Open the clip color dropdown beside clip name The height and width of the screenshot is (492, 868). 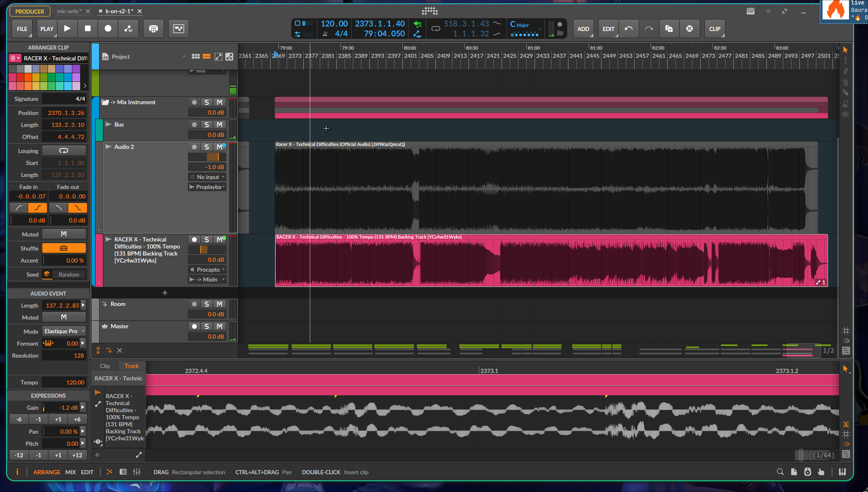[x=15, y=58]
